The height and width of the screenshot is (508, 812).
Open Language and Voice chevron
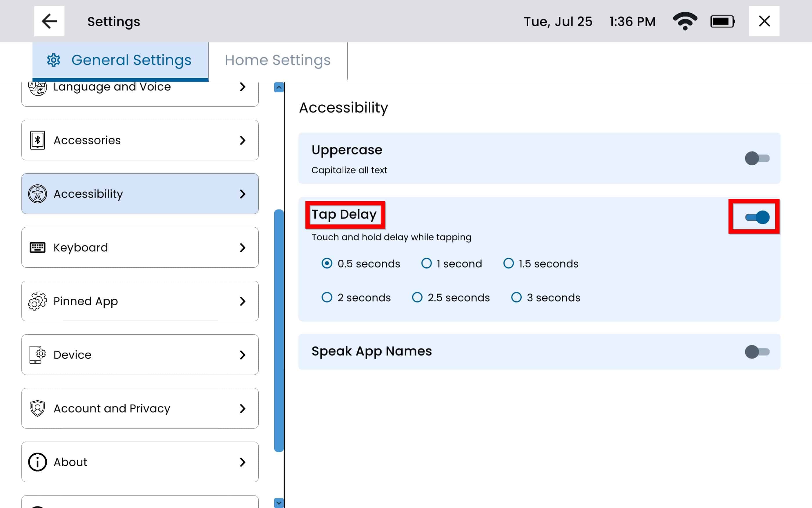[242, 87]
